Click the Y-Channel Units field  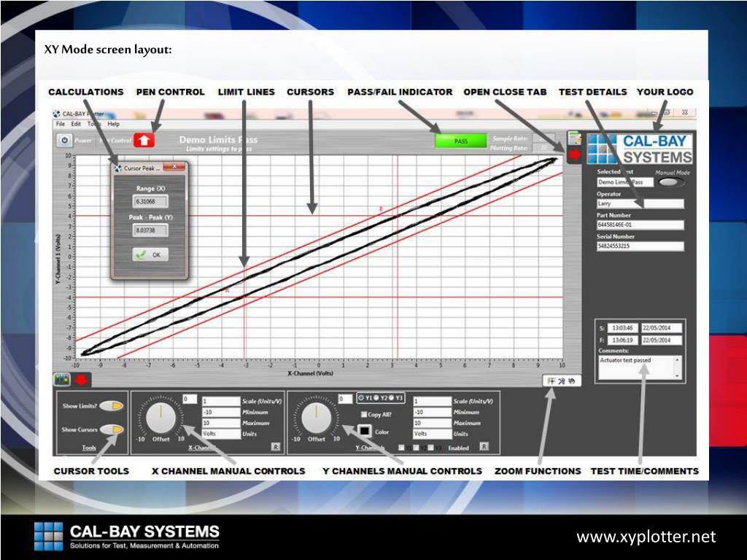(432, 434)
